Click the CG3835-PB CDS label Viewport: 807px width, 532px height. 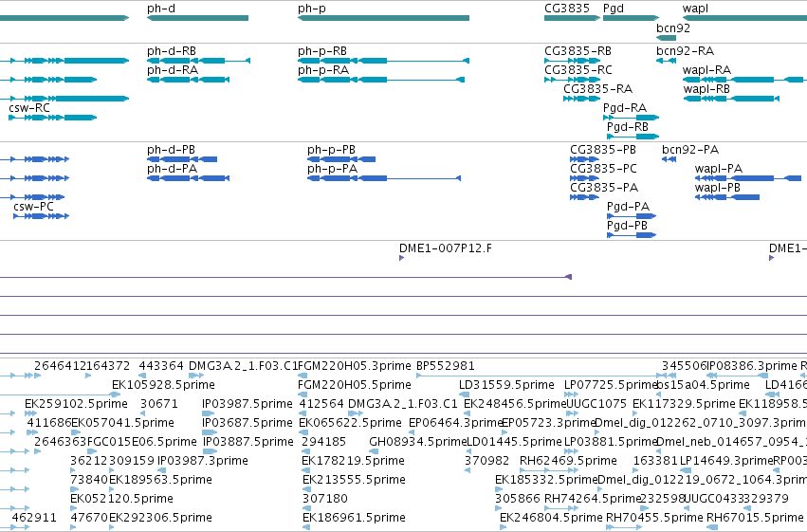pos(603,150)
